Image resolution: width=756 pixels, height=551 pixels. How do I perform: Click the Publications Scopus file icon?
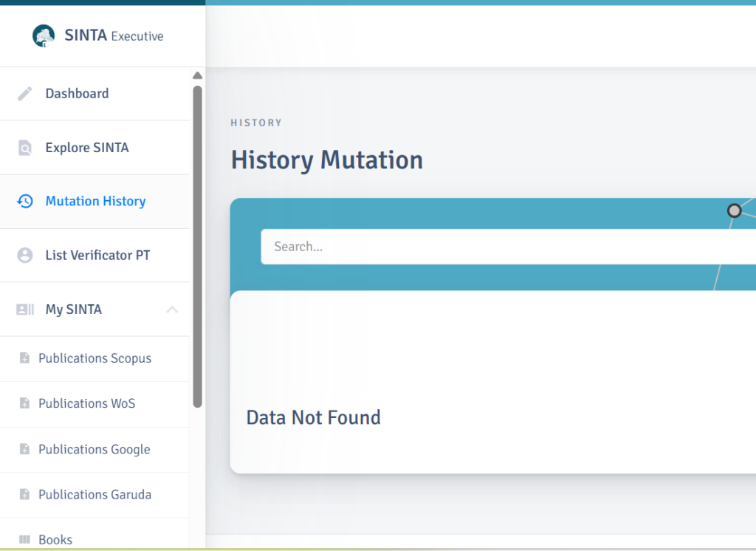pyautogui.click(x=24, y=358)
